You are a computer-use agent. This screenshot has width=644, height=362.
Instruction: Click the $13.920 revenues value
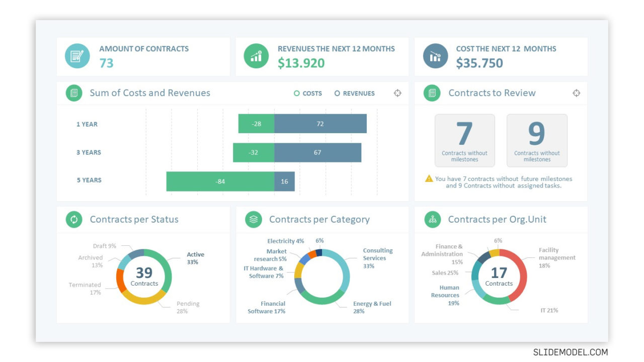[301, 63]
